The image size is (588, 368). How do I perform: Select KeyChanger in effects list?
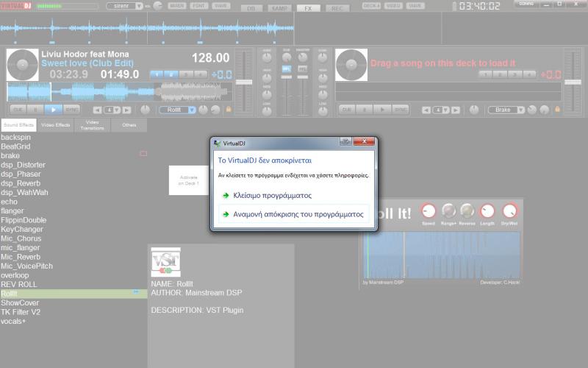(x=22, y=229)
